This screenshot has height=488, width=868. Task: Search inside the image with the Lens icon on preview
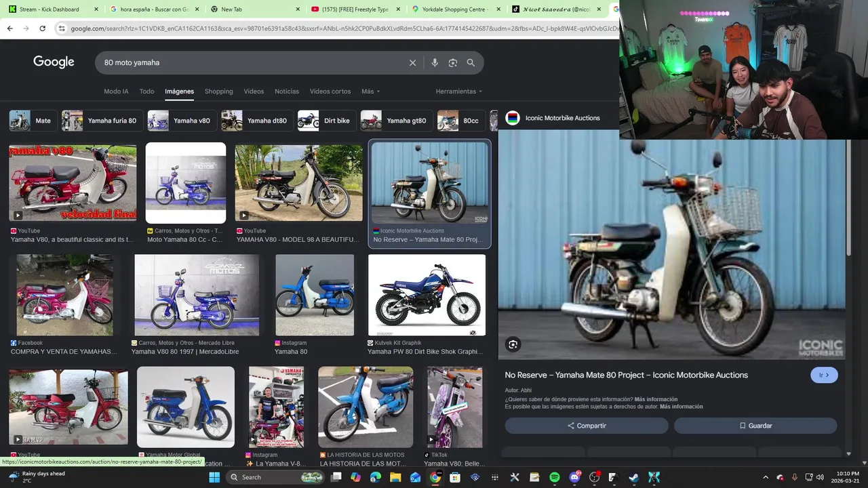pos(513,344)
